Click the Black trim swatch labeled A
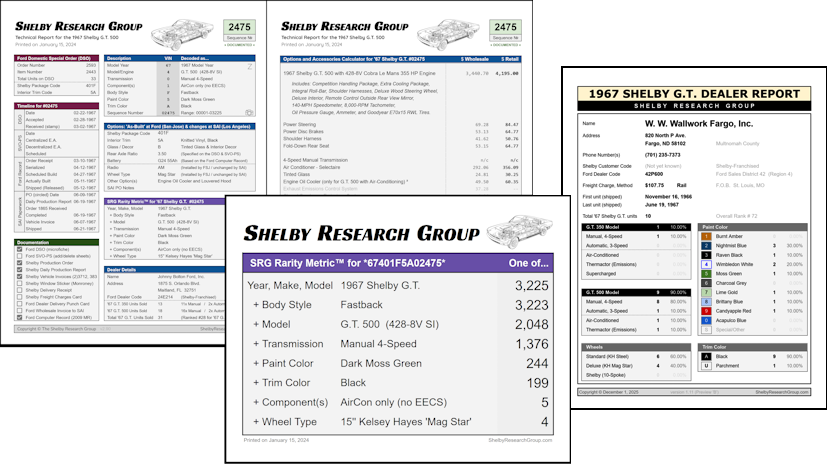Viewport: 827px width, 471px height. (x=706, y=357)
